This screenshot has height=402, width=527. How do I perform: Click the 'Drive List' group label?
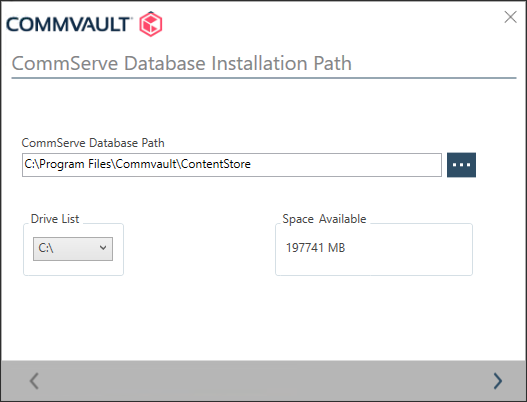(x=55, y=219)
